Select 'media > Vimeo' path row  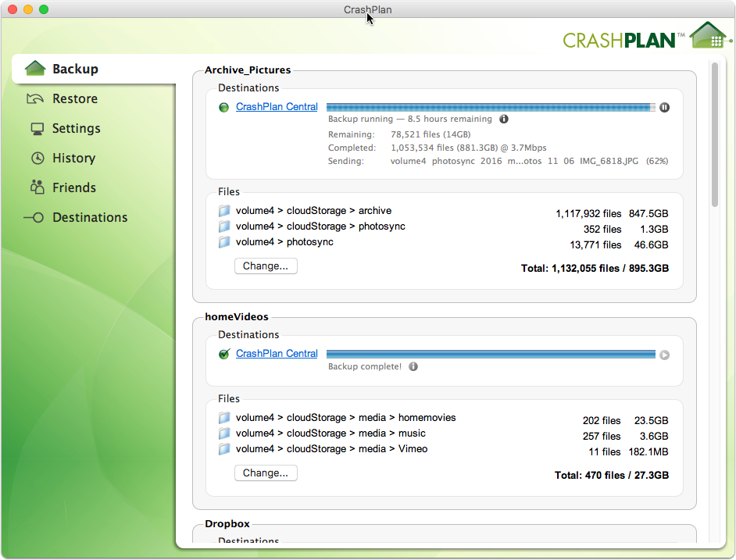click(x=331, y=449)
